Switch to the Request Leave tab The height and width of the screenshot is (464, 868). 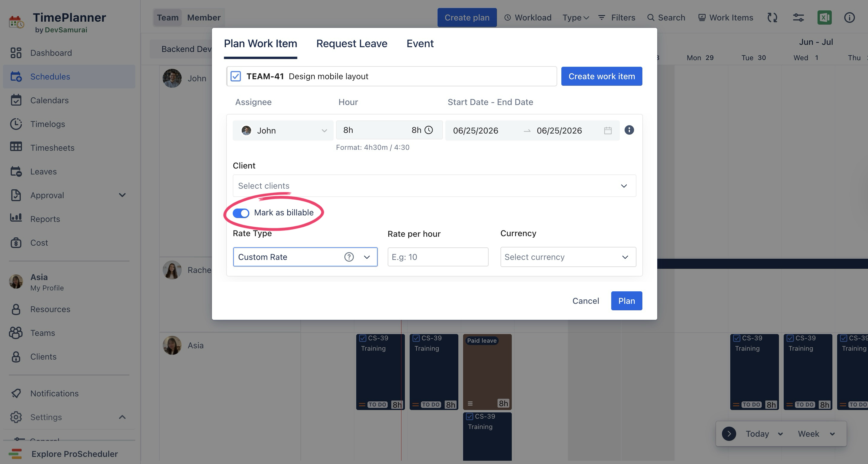[x=351, y=43]
